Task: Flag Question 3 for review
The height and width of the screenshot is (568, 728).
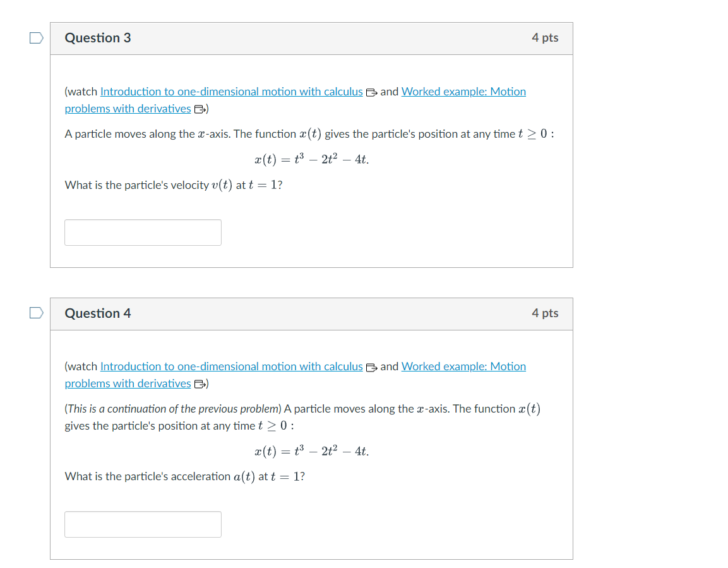Action: [x=36, y=38]
